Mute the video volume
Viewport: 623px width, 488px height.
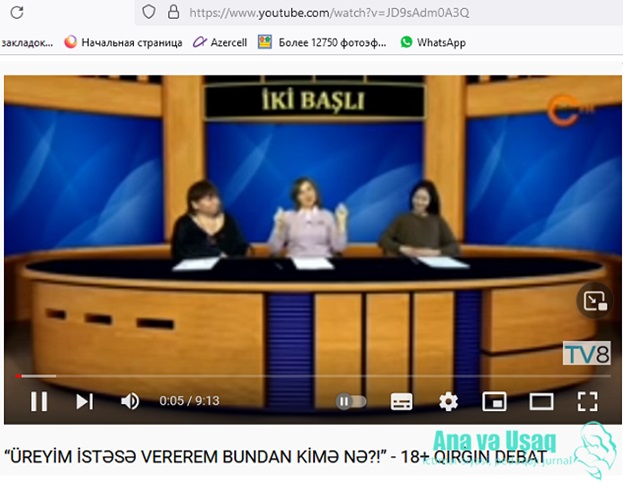(x=130, y=401)
